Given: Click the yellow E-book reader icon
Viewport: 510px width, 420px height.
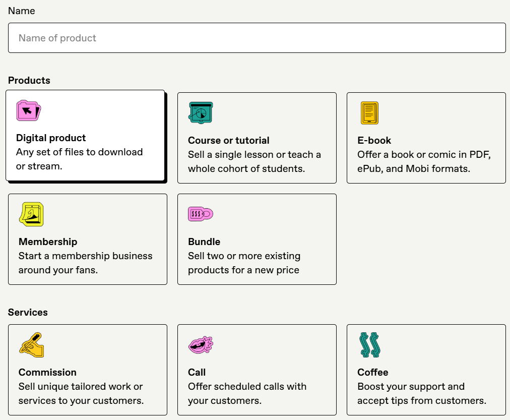Looking at the screenshot, I should (x=369, y=113).
